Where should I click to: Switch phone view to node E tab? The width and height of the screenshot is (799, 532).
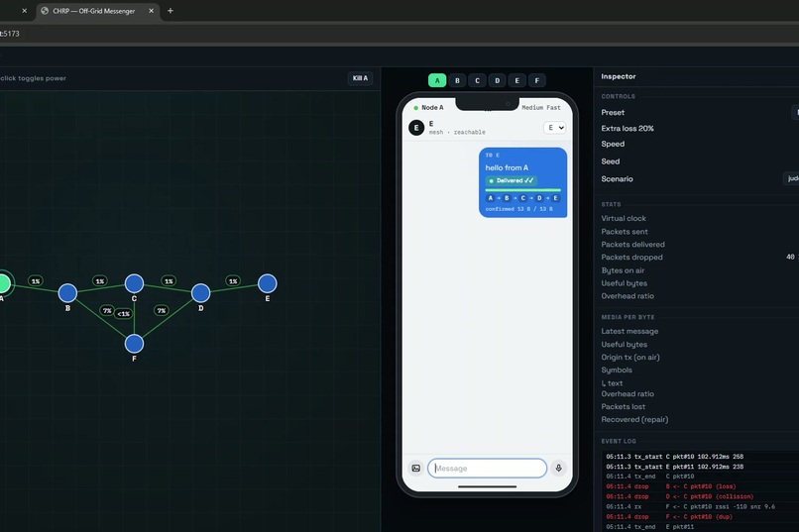click(x=517, y=80)
